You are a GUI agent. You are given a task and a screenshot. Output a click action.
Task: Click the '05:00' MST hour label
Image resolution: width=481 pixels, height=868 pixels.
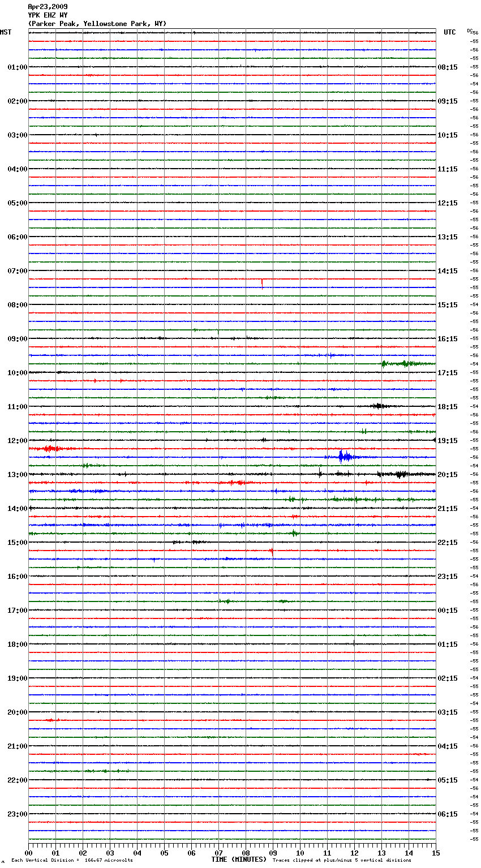pos(17,203)
